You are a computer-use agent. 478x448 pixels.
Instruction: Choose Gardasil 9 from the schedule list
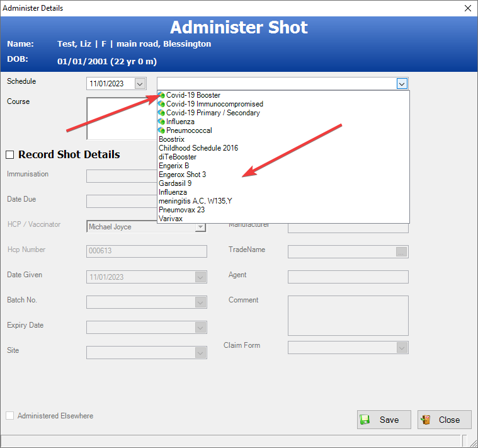point(175,183)
